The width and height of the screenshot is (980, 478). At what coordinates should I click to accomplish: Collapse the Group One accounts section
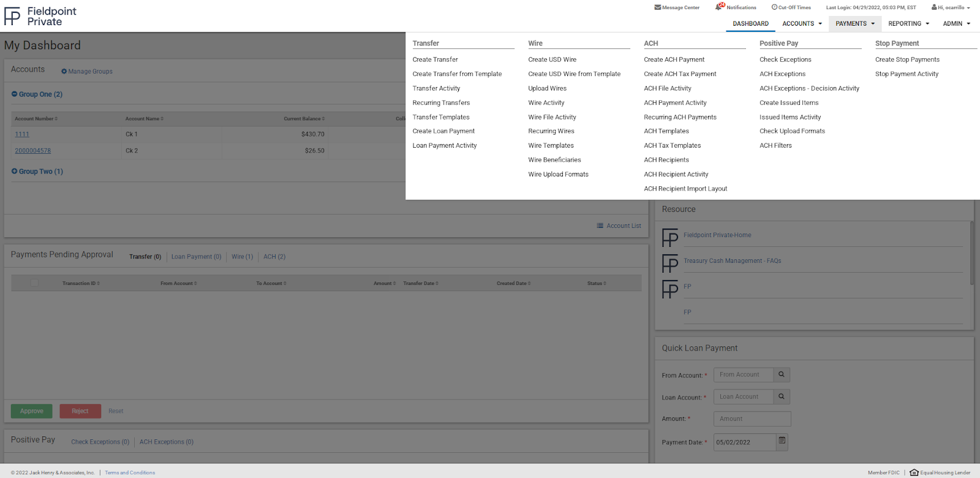click(x=15, y=94)
